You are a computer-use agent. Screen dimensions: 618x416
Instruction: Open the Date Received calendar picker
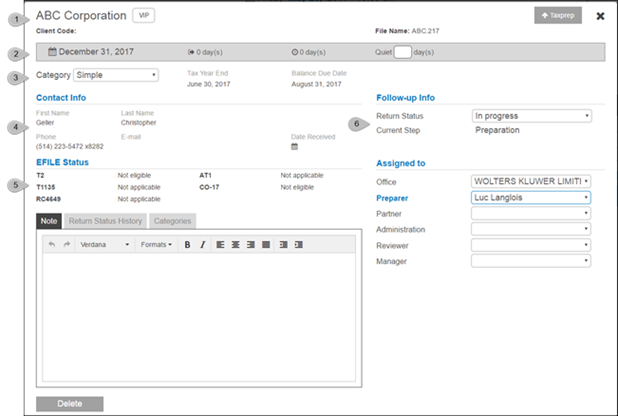coord(294,146)
